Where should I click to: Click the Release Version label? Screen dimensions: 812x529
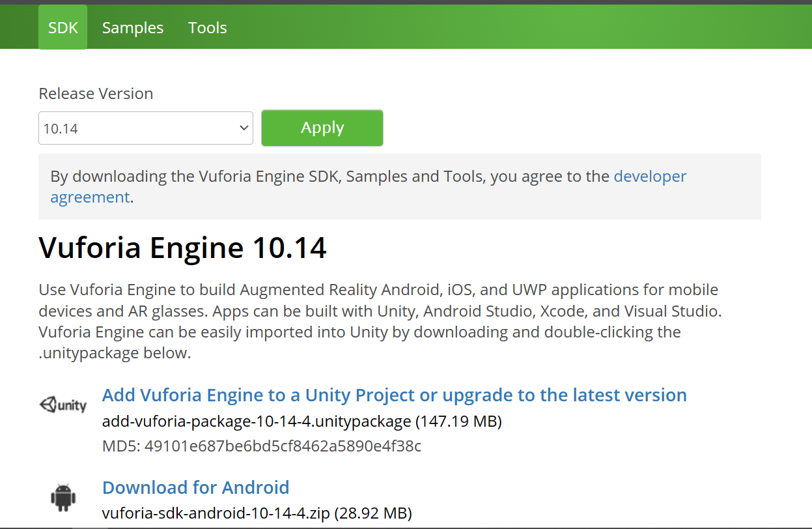coord(96,94)
